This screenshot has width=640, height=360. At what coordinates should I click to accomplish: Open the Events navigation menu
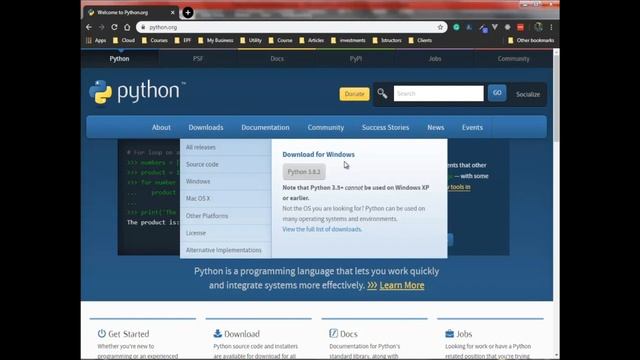[x=472, y=127]
